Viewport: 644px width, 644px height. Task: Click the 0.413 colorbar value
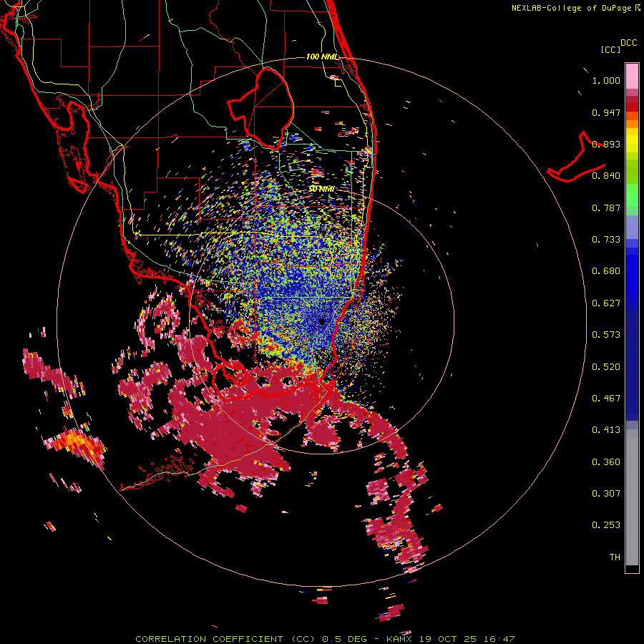pos(606,430)
